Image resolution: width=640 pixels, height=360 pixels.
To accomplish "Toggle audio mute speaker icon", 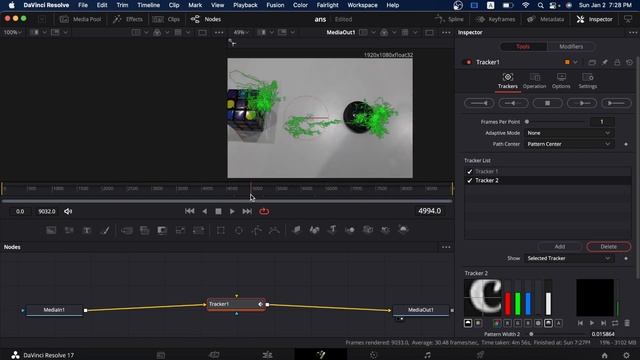I will 68,211.
